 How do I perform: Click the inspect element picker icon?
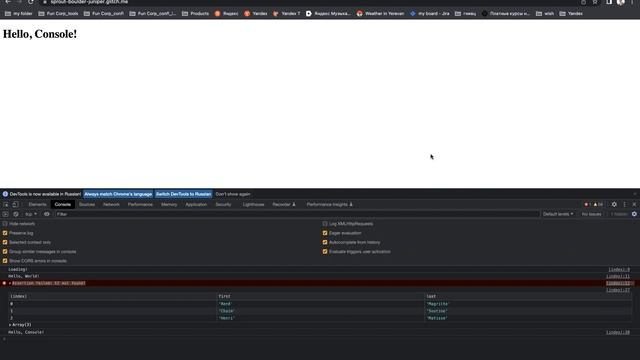click(6, 204)
